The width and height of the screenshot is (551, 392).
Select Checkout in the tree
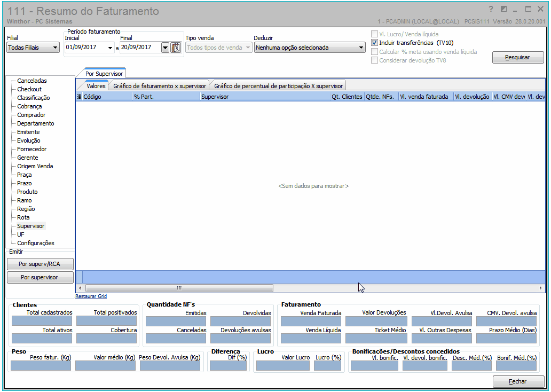(29, 89)
